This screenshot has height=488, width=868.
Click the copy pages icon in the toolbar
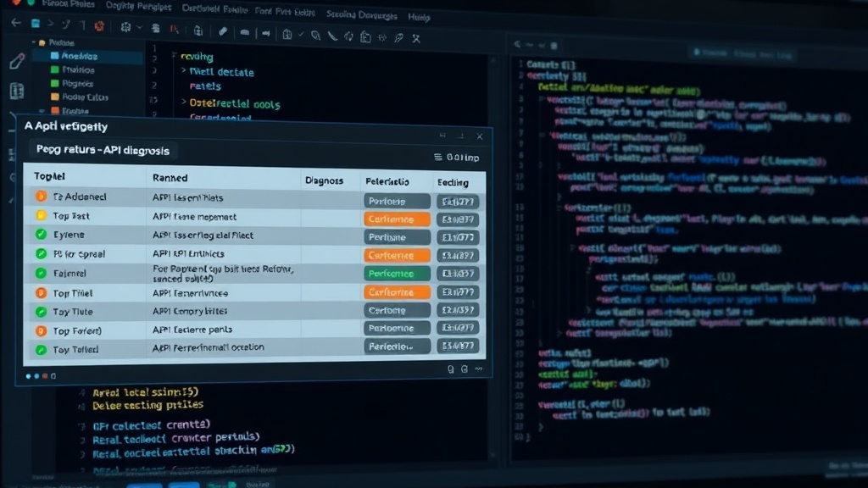click(x=365, y=37)
